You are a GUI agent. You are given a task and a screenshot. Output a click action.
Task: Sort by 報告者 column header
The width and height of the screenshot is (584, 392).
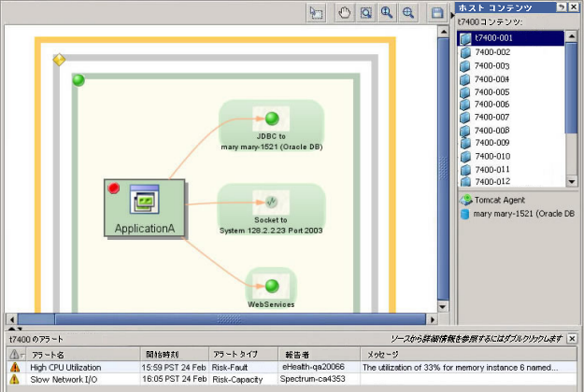pyautogui.click(x=320, y=354)
